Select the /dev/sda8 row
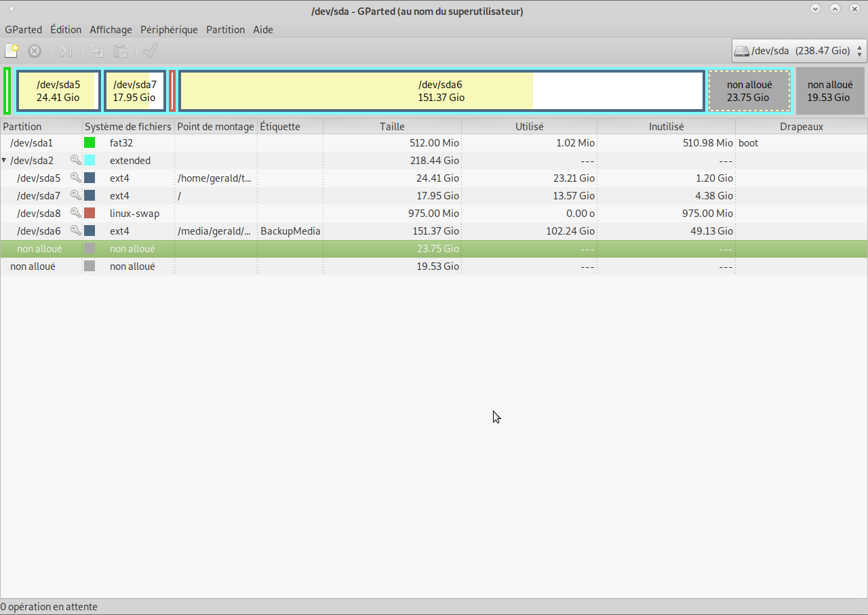868x615 pixels. pos(434,214)
